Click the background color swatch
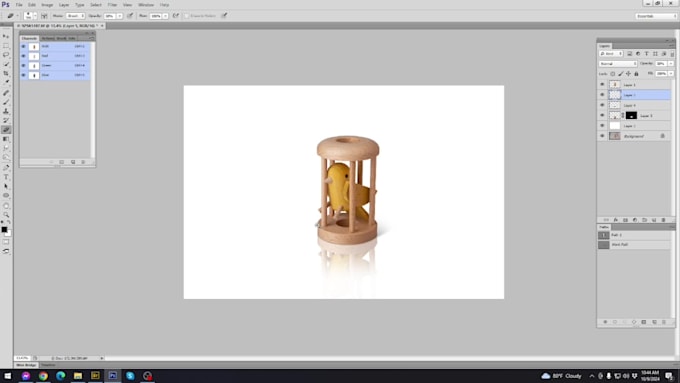The width and height of the screenshot is (680, 383). [x=9, y=233]
